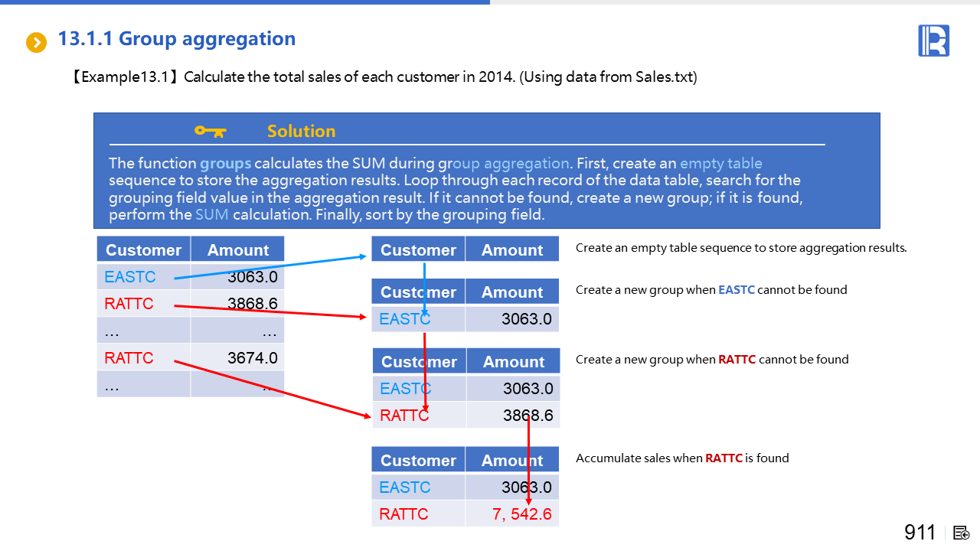Image resolution: width=980 pixels, height=551 pixels.
Task: Click the blue progress bar at top
Action: 245,2
